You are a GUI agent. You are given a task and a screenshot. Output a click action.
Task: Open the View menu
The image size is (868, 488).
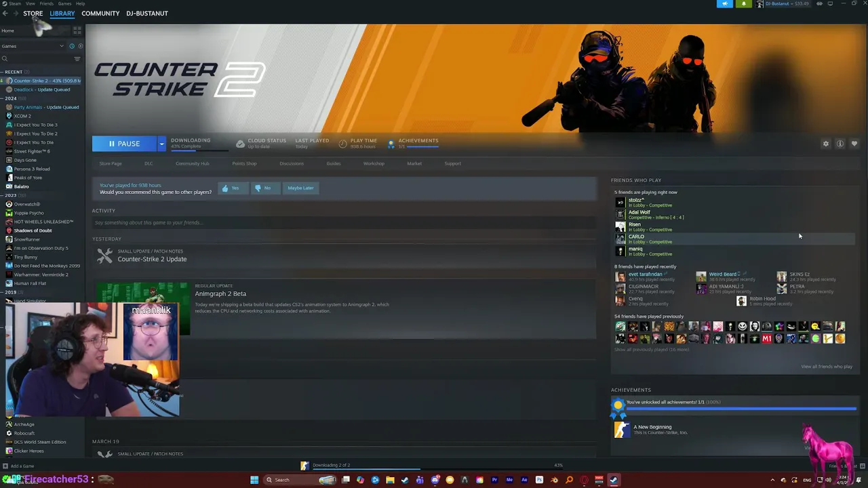[31, 3]
